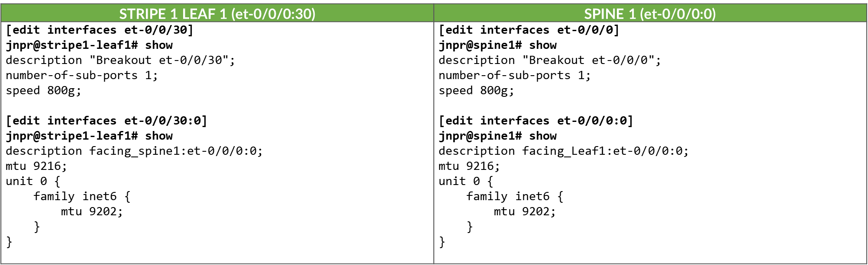Click "family inet6" in the spine column

point(515,196)
